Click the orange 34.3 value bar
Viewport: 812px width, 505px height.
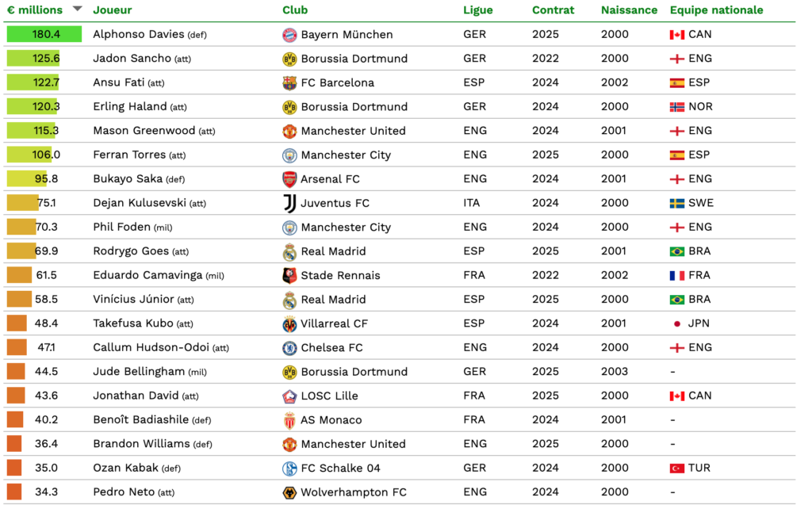pos(14,492)
